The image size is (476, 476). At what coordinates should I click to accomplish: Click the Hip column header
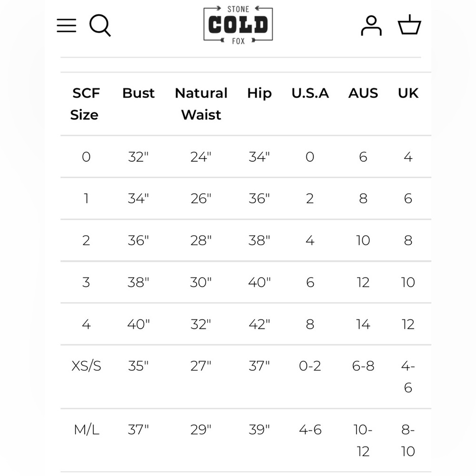click(259, 93)
